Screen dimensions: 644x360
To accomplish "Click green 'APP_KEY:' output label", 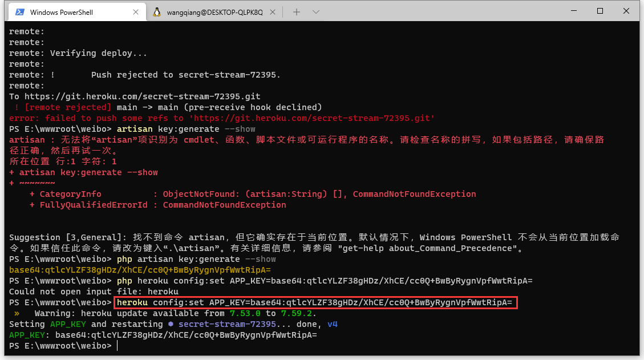I will tap(29, 335).
